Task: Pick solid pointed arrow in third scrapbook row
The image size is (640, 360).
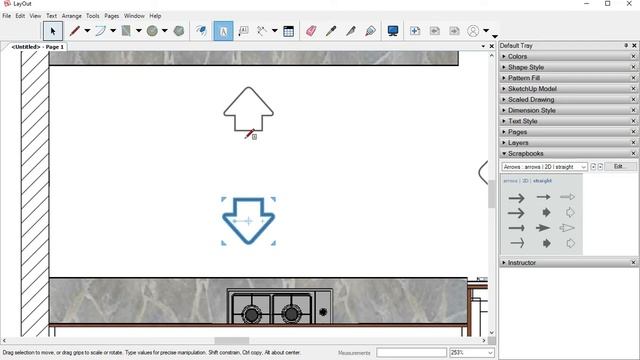Action: click(543, 228)
